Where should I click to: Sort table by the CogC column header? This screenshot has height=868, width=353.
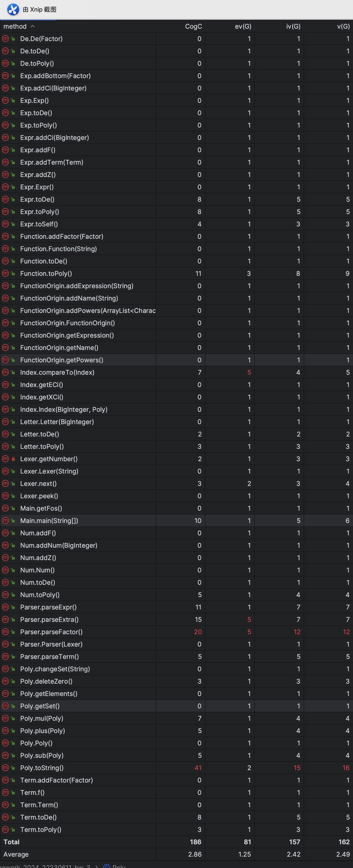[x=194, y=26]
